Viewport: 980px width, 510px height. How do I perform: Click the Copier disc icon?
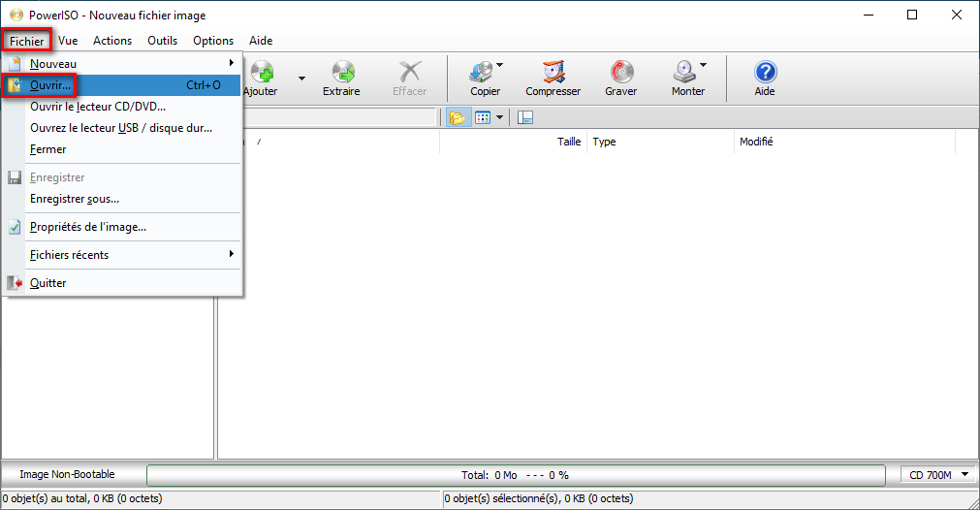point(482,73)
